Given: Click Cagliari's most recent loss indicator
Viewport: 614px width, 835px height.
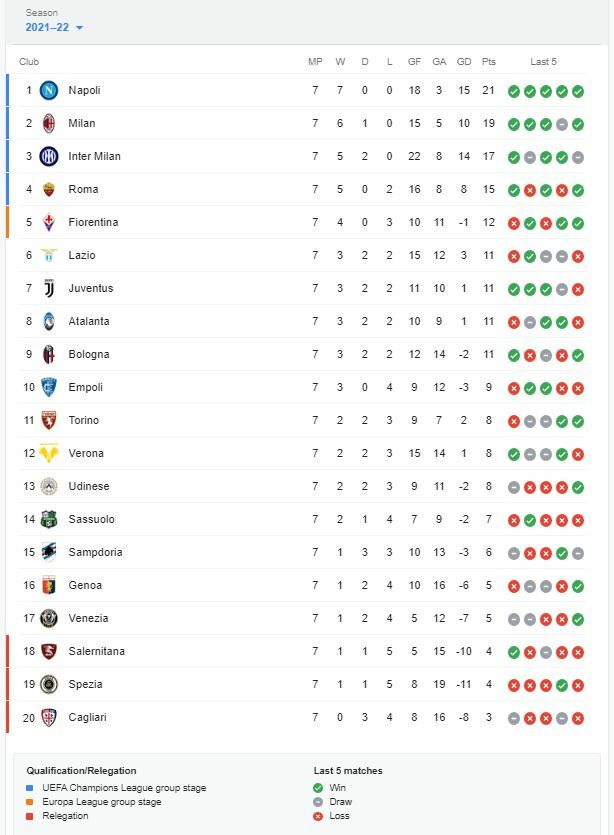Looking at the screenshot, I should click(578, 718).
